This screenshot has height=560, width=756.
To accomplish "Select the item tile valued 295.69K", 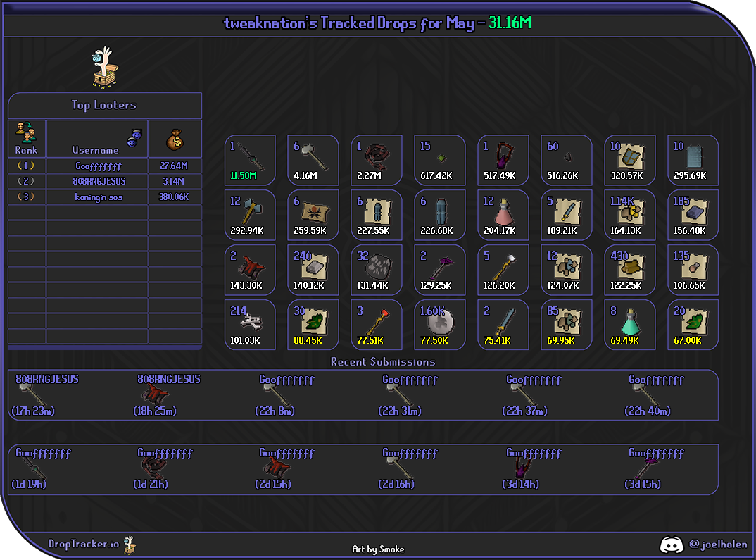I will [x=693, y=160].
